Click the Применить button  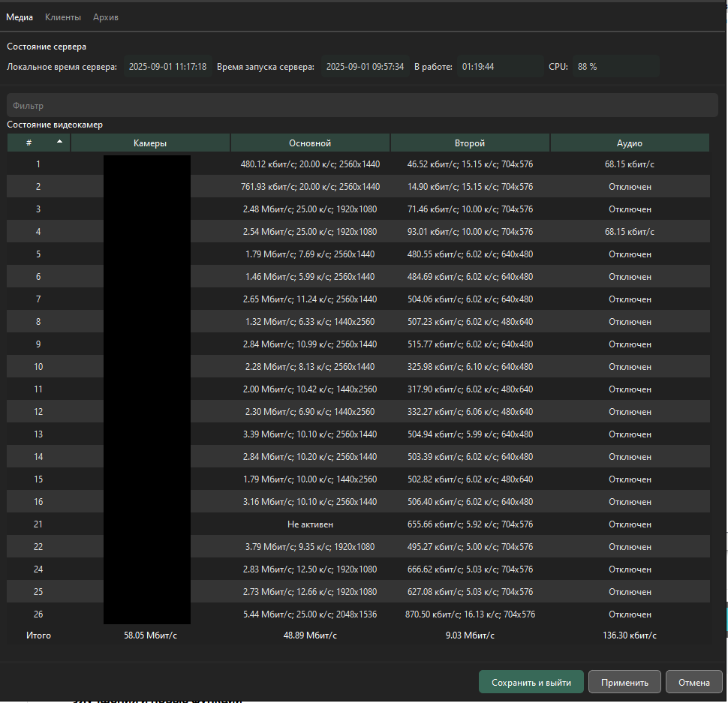pos(624,682)
